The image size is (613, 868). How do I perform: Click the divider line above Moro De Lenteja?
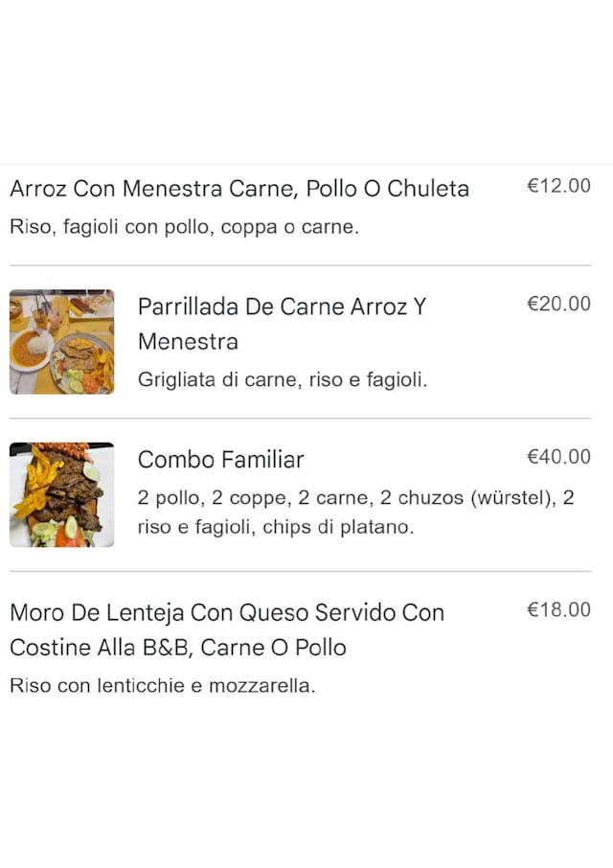click(300, 572)
